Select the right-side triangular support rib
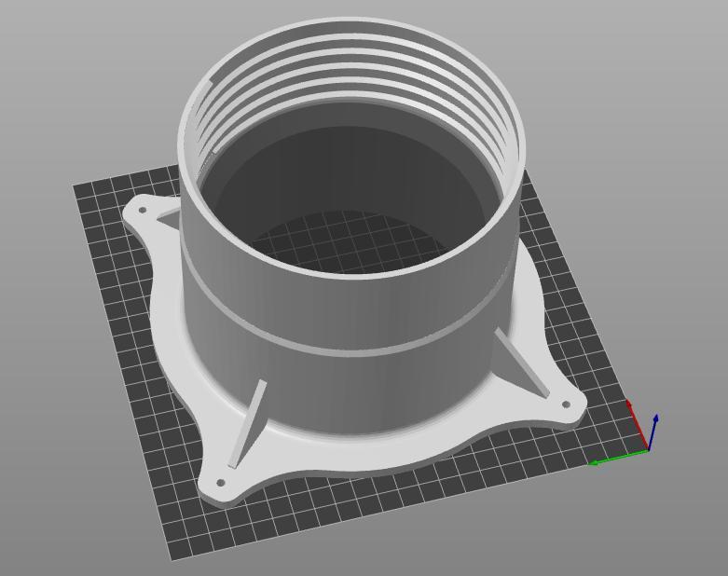This screenshot has height=576, width=728. click(521, 363)
